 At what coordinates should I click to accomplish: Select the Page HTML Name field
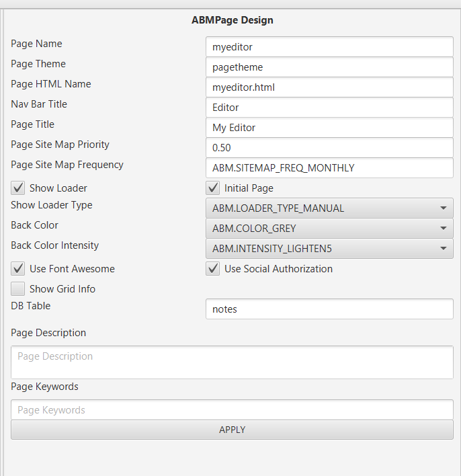click(329, 87)
